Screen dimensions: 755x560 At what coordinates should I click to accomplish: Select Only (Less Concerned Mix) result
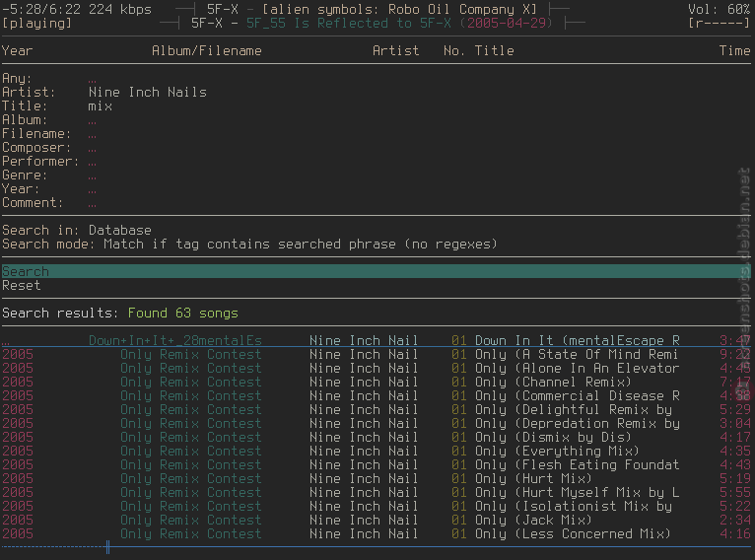click(376, 534)
